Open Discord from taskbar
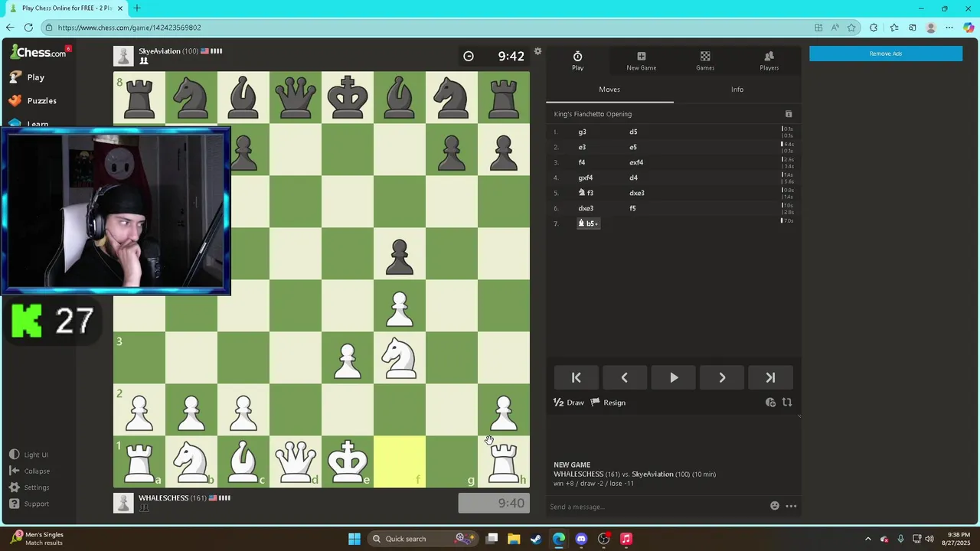 (581, 539)
